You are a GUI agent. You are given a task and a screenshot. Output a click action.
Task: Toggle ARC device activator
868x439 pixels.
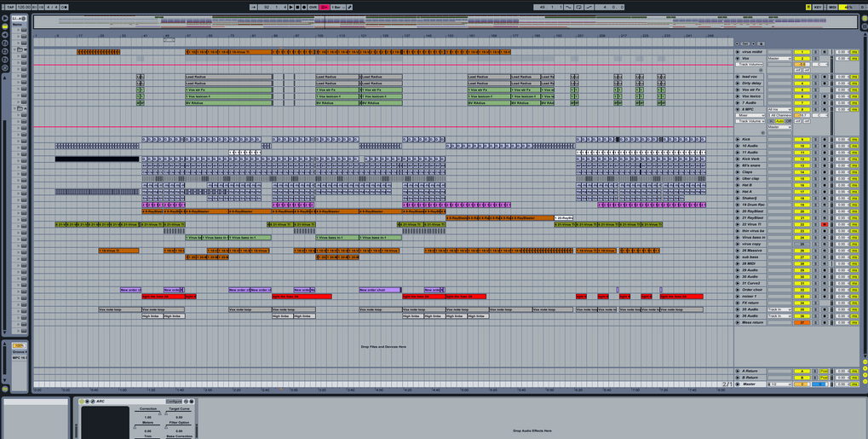click(82, 401)
